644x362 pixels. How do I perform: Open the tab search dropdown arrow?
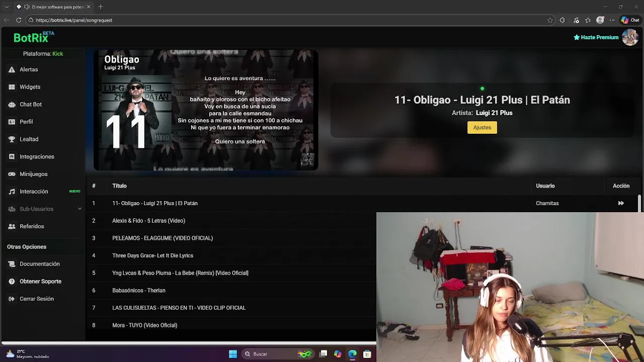[x=7, y=7]
